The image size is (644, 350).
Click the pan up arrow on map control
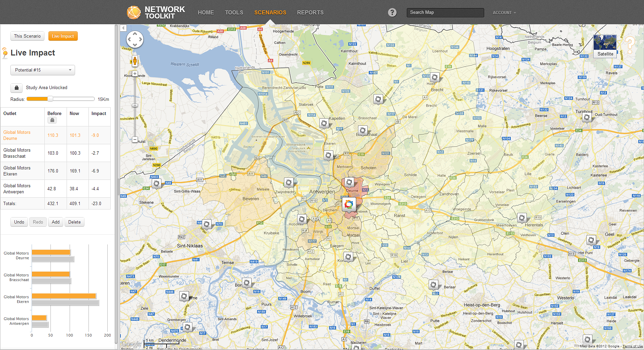tap(135, 34)
